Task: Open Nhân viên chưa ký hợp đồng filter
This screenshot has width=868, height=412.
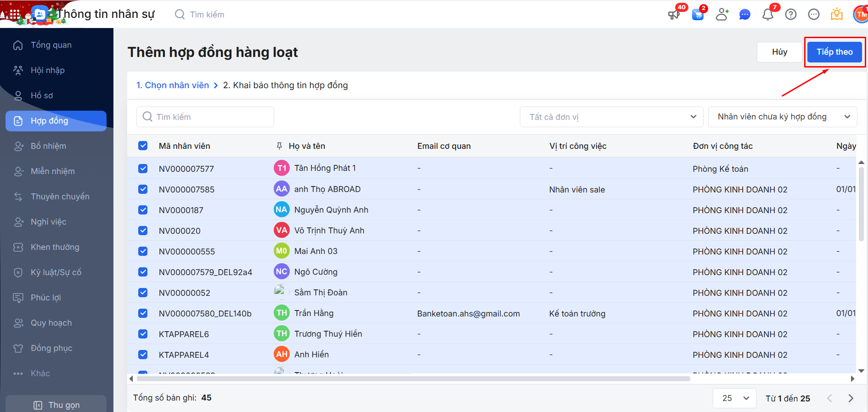Action: click(x=782, y=117)
